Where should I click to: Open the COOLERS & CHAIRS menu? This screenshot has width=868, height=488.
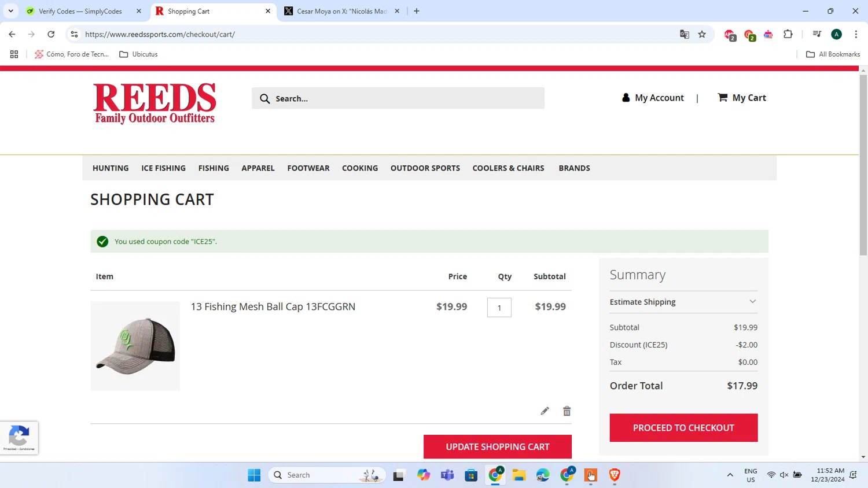pos(508,168)
